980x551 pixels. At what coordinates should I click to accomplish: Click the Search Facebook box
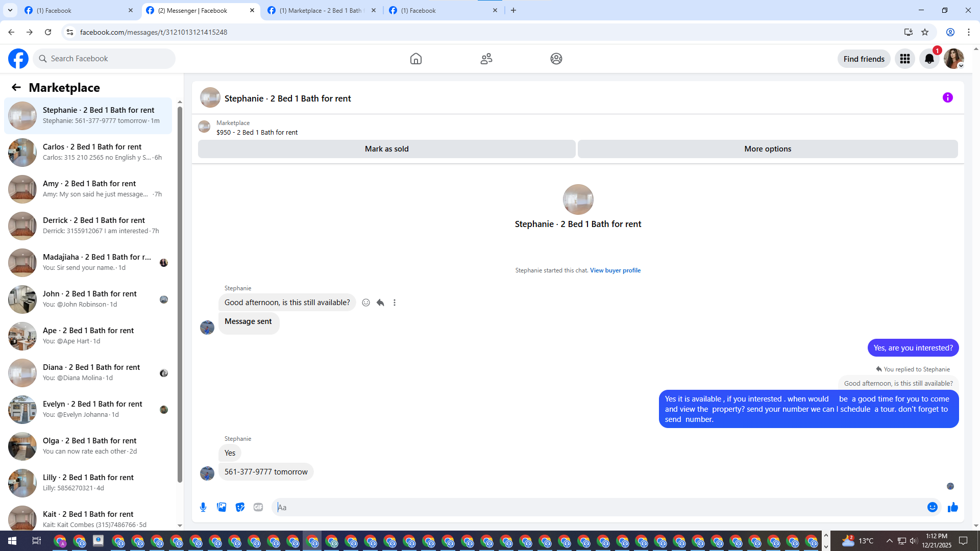click(105, 59)
